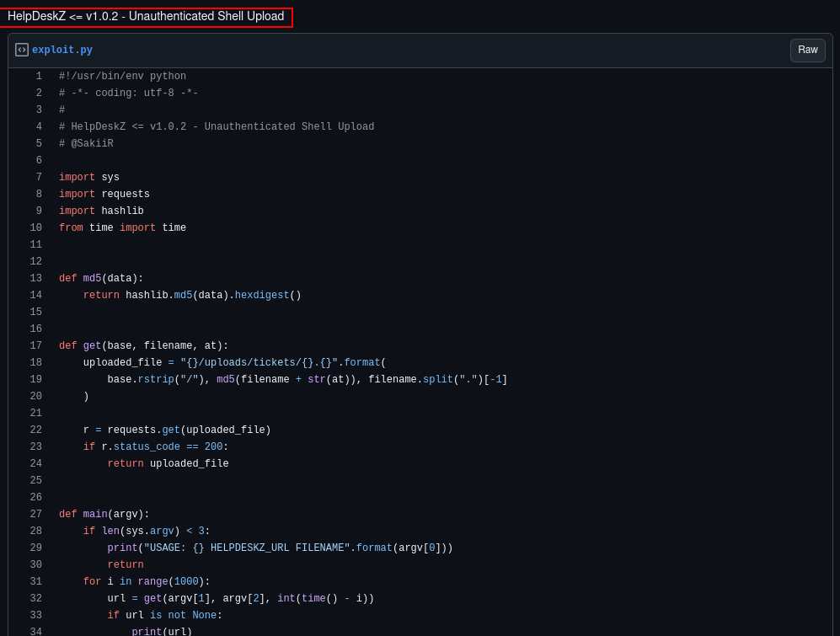Click 'return uploaded_file' on line 24
This screenshot has height=636, width=840.
tap(169, 463)
